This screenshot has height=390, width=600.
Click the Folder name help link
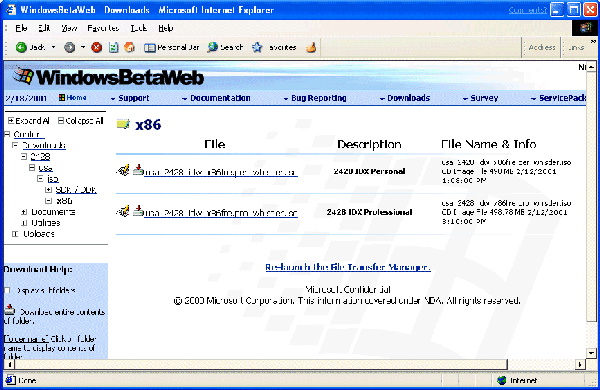coord(26,339)
